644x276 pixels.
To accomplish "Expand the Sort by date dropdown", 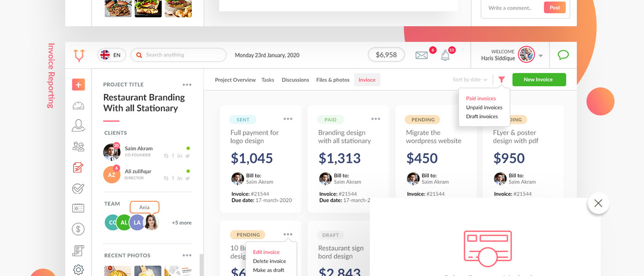I will 470,80.
